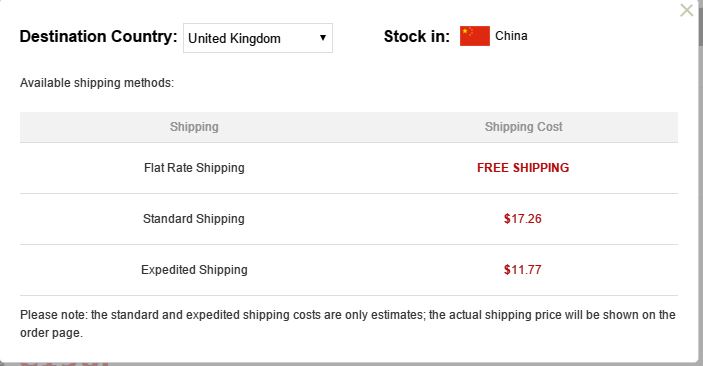
Task: Click the Shipping Cost column header
Action: pyautogui.click(x=523, y=127)
